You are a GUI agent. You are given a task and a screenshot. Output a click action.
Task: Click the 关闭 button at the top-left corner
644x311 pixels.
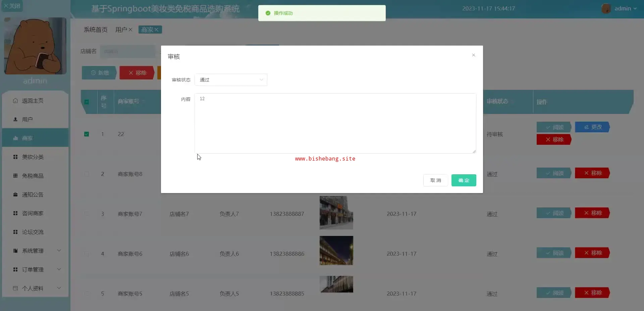(x=12, y=6)
